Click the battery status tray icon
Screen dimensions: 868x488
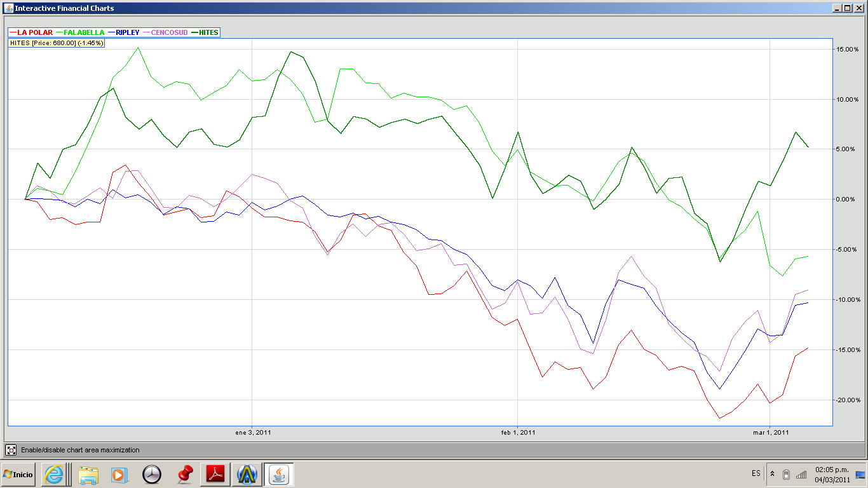(x=786, y=475)
